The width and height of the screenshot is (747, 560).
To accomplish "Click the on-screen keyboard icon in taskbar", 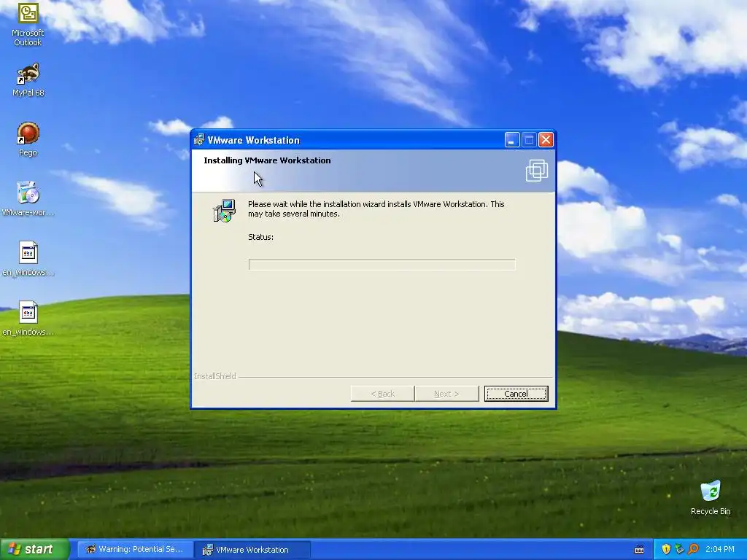I will pos(639,550).
